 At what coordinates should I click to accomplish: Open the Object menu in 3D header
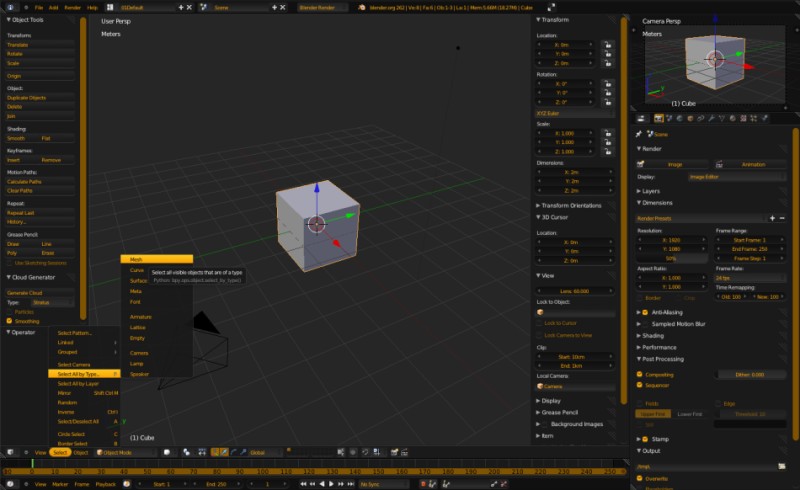tap(81, 452)
